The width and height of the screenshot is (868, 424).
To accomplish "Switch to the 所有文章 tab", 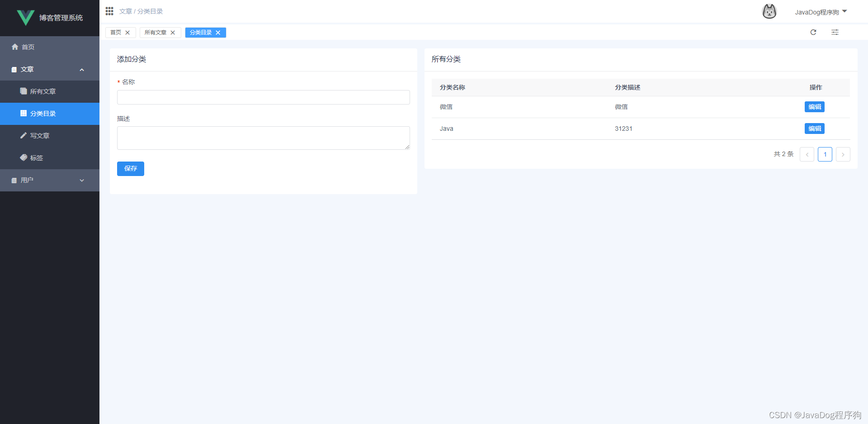I will pos(156,33).
